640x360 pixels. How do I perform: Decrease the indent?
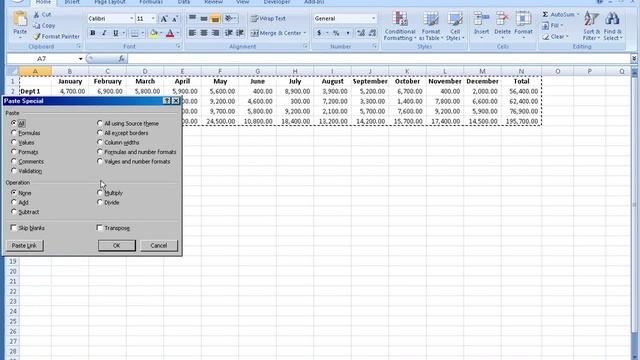229,33
